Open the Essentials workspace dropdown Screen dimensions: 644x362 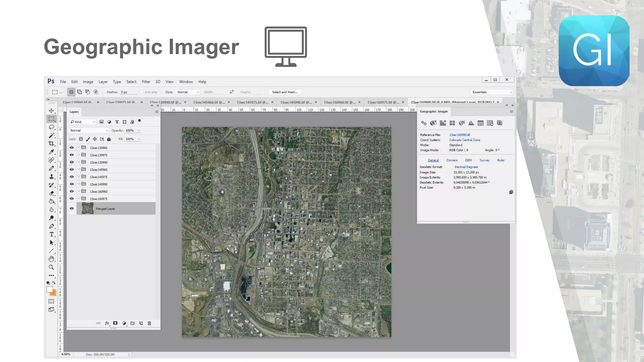click(492, 92)
